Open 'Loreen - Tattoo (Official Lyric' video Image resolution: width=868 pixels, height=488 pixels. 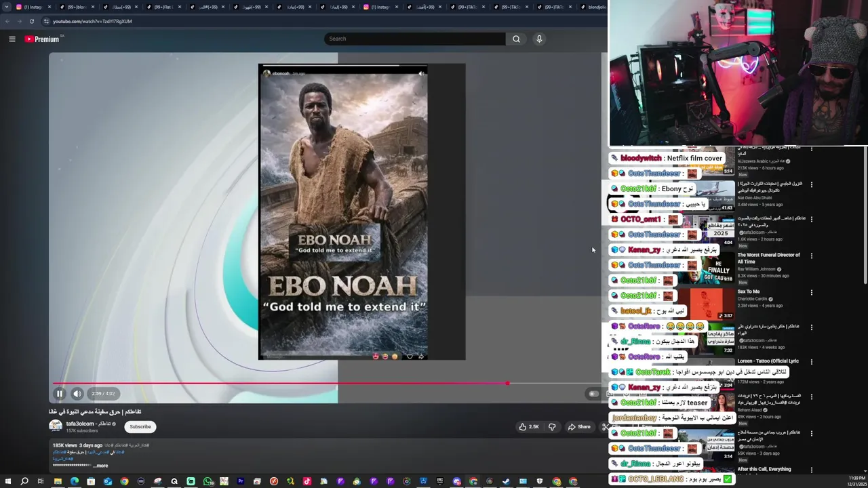(x=768, y=361)
